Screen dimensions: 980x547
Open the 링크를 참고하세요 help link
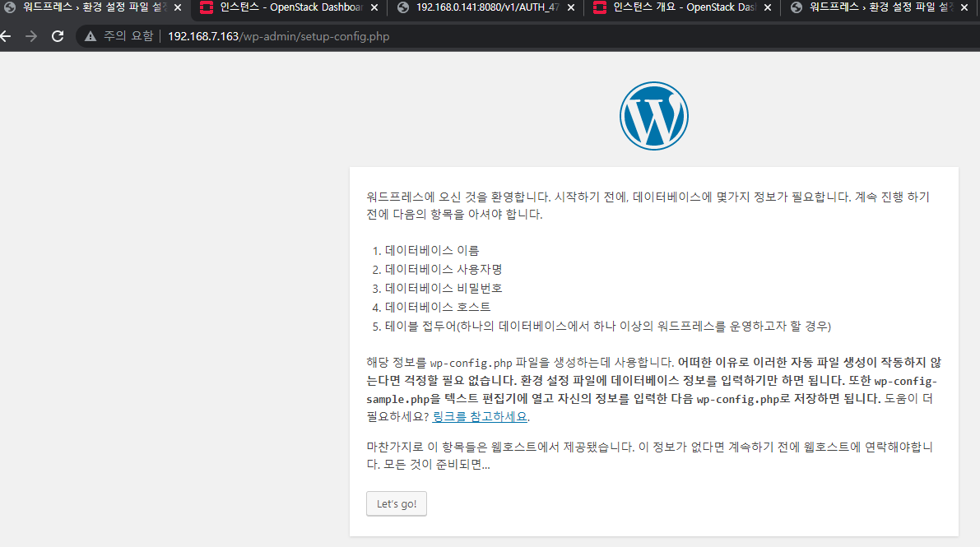480,416
